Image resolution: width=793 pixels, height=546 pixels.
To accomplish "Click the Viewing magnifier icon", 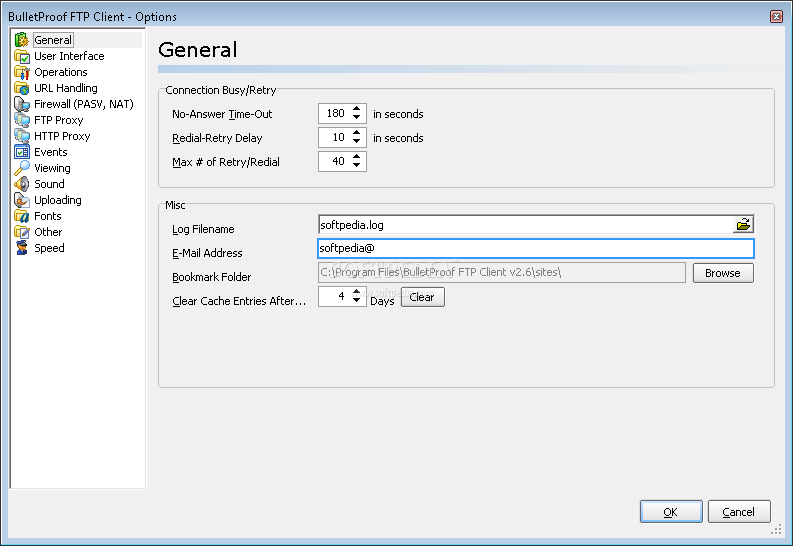I will coord(22,168).
